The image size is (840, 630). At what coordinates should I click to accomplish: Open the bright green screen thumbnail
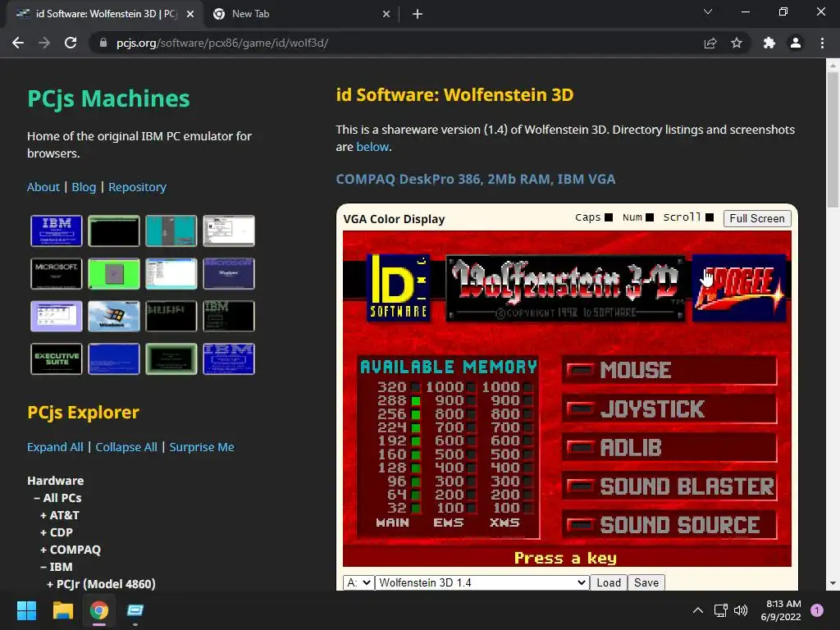114,274
